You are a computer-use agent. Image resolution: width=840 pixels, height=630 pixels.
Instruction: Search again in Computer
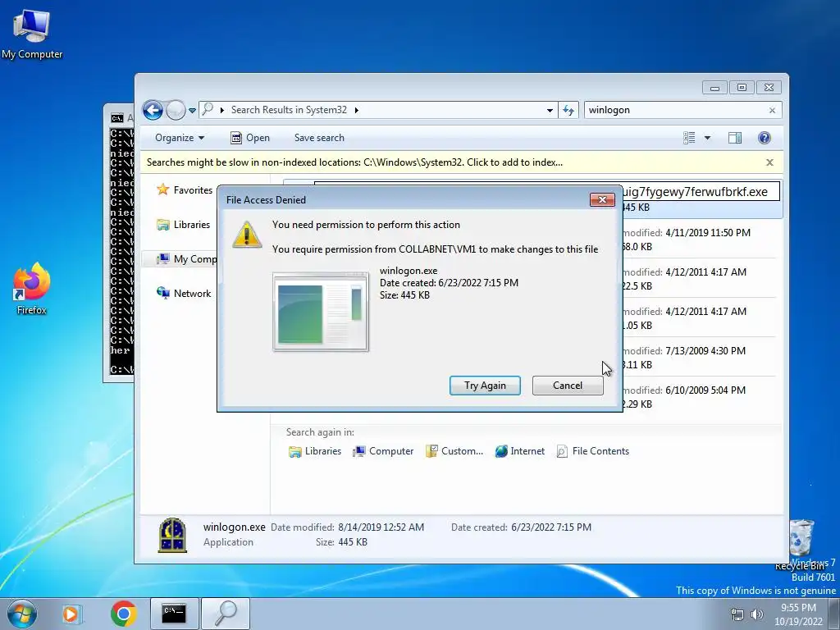pos(382,452)
